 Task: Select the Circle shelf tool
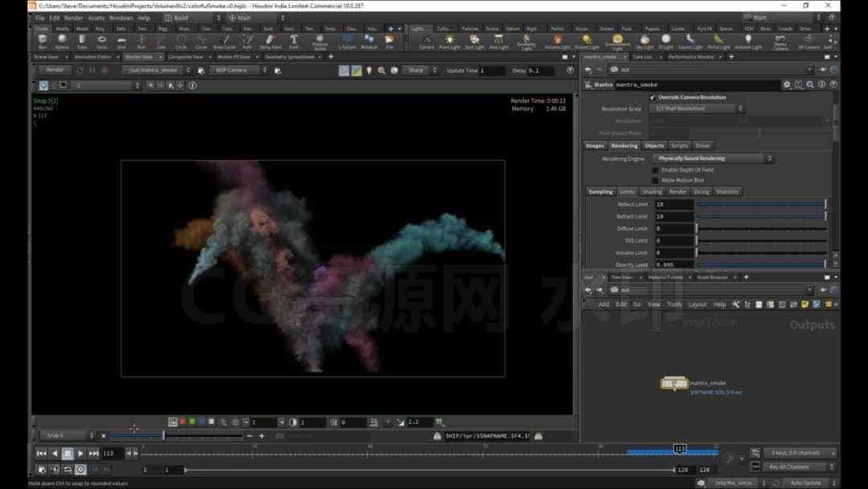click(x=181, y=42)
